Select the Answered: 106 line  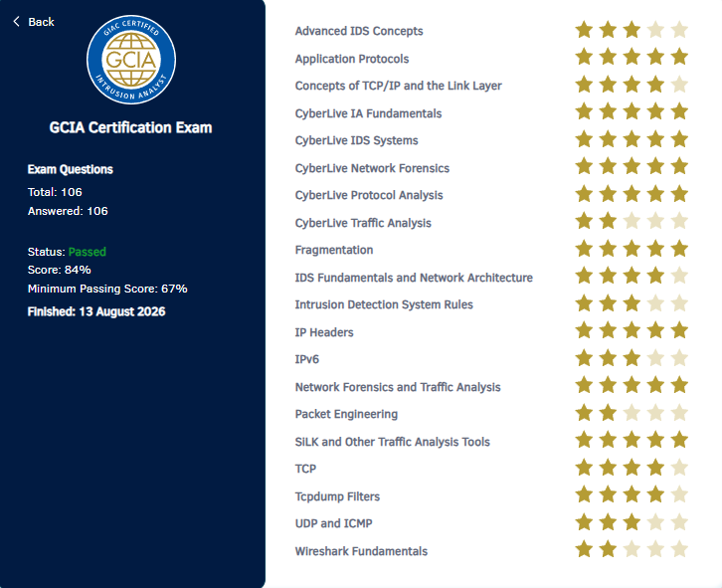68,211
